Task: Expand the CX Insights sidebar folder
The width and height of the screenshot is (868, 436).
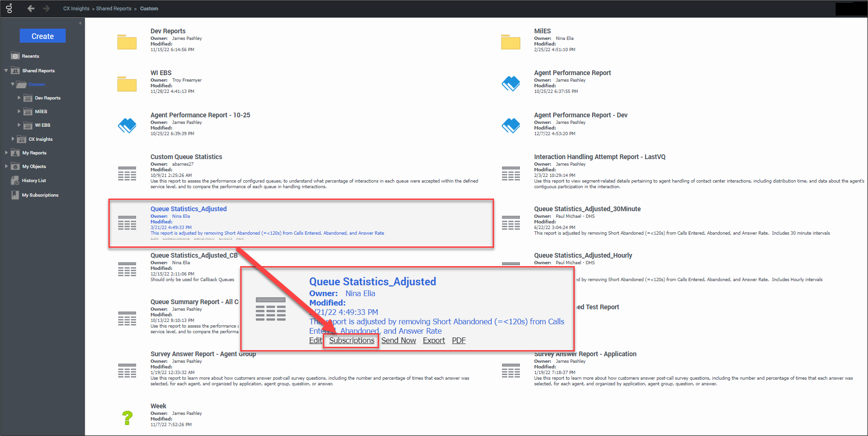Action: tap(13, 139)
